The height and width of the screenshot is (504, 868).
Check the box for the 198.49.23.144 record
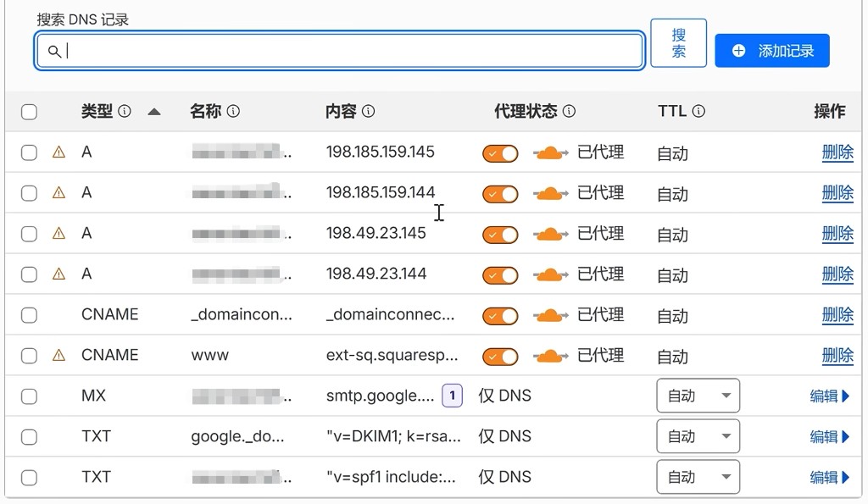coord(30,274)
